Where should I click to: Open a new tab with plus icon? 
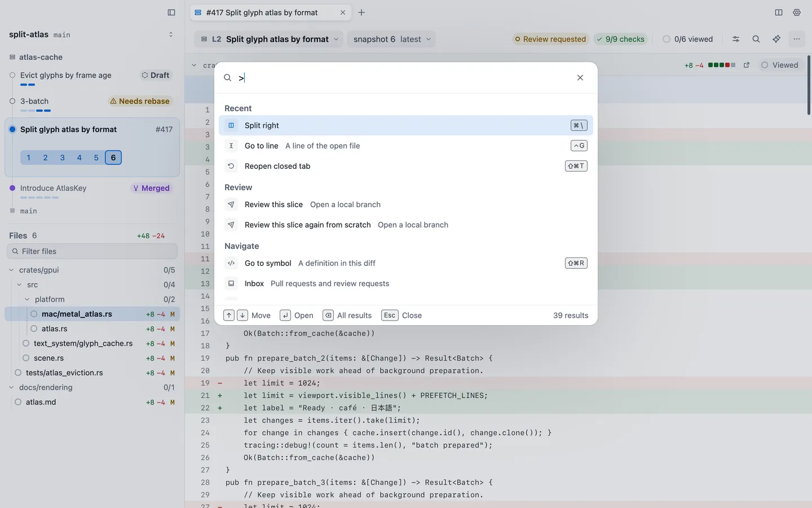click(361, 12)
